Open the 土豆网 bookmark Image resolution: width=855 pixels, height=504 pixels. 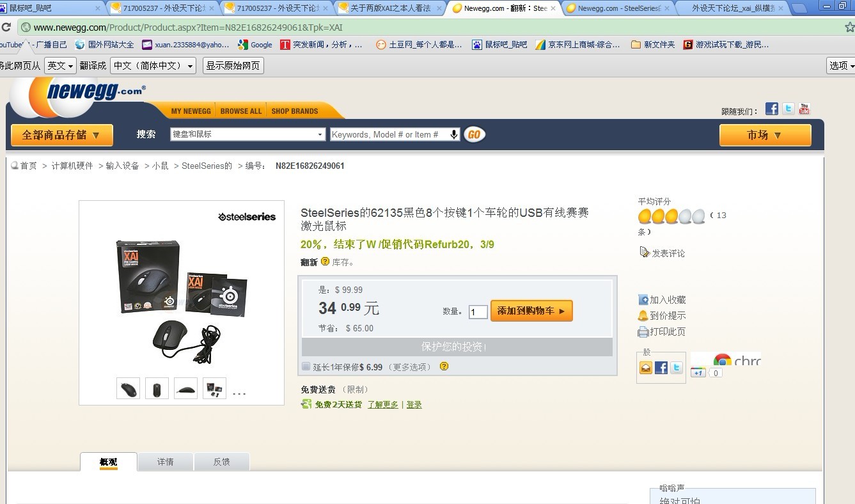tap(419, 45)
